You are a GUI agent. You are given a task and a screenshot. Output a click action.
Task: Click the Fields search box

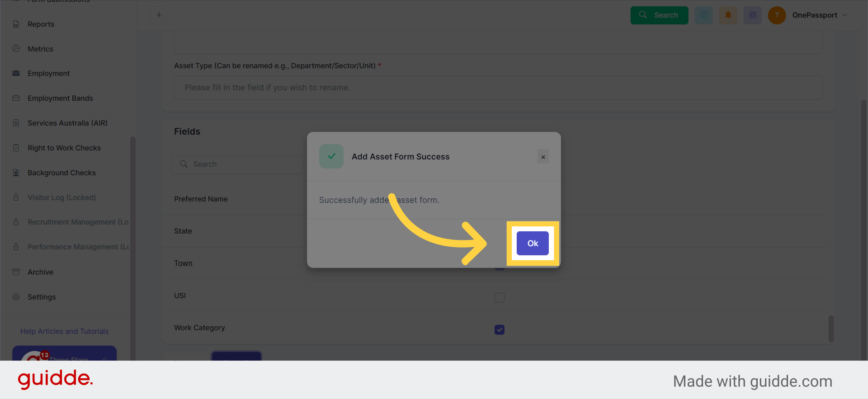pyautogui.click(x=237, y=164)
